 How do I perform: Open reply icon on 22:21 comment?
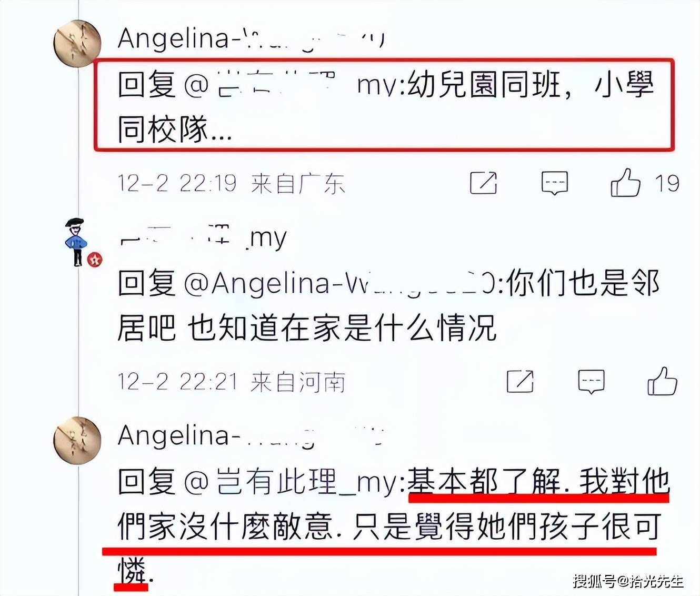(x=591, y=381)
